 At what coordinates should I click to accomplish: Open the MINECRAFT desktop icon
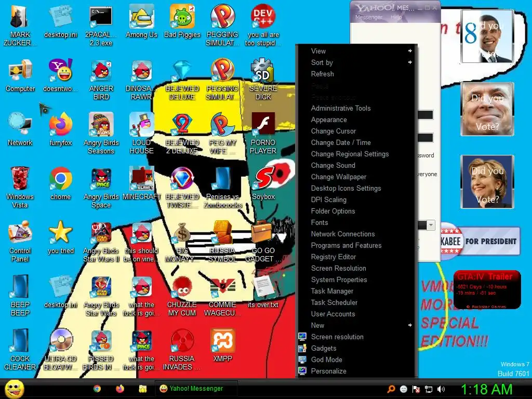pos(141,183)
